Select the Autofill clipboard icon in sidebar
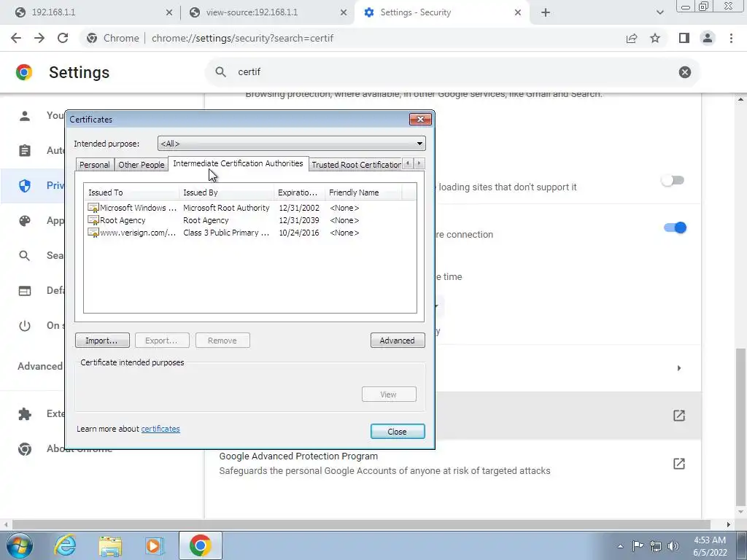The height and width of the screenshot is (560, 747). 25,150
